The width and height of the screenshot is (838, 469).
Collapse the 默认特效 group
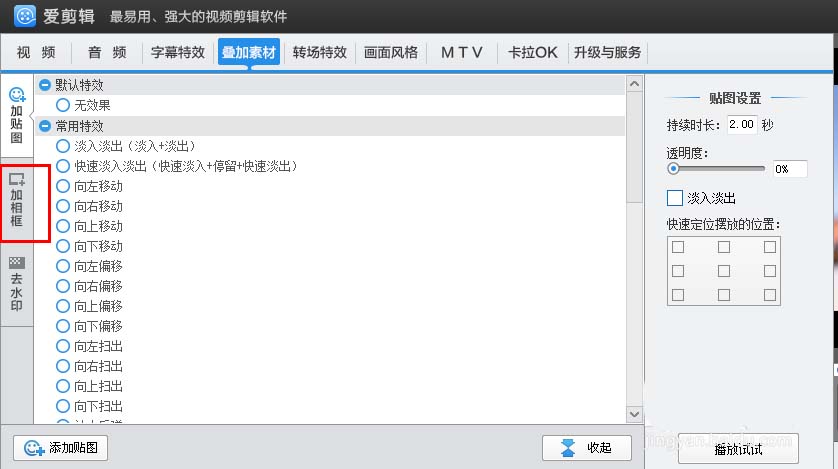coord(45,86)
